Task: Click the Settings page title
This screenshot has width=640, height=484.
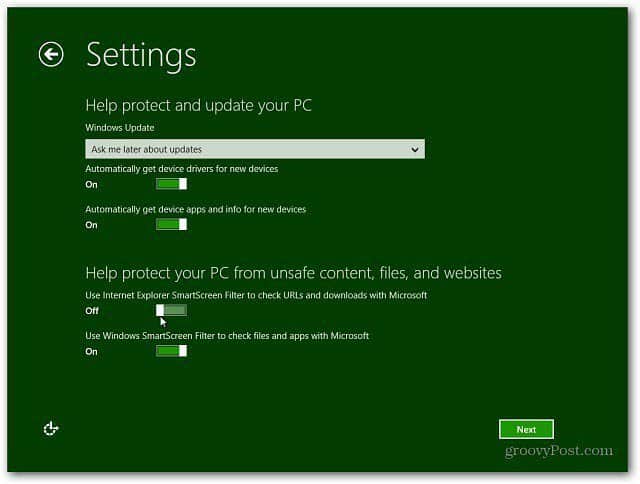Action: tap(141, 55)
